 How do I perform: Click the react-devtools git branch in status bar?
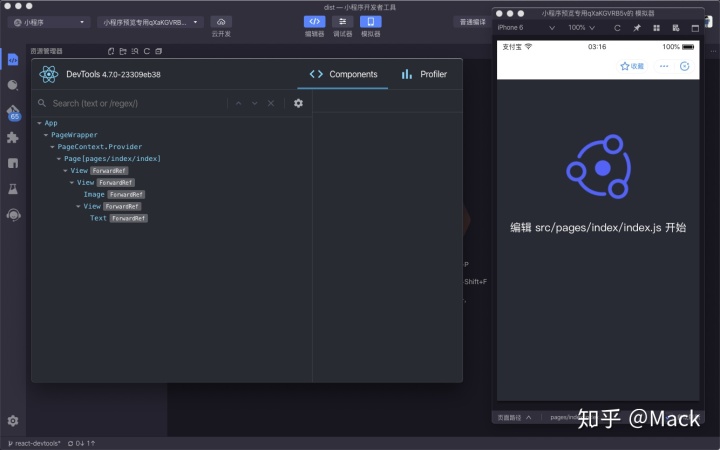pyautogui.click(x=34, y=444)
